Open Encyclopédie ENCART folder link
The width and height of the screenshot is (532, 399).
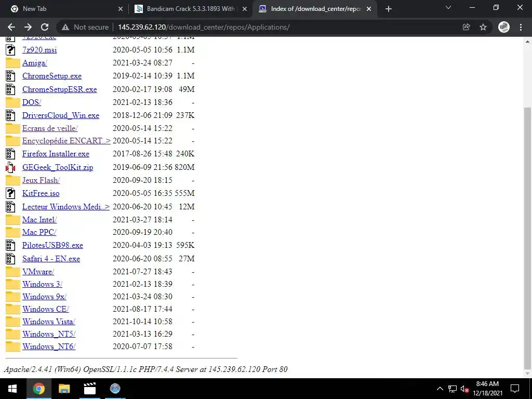[66, 141]
